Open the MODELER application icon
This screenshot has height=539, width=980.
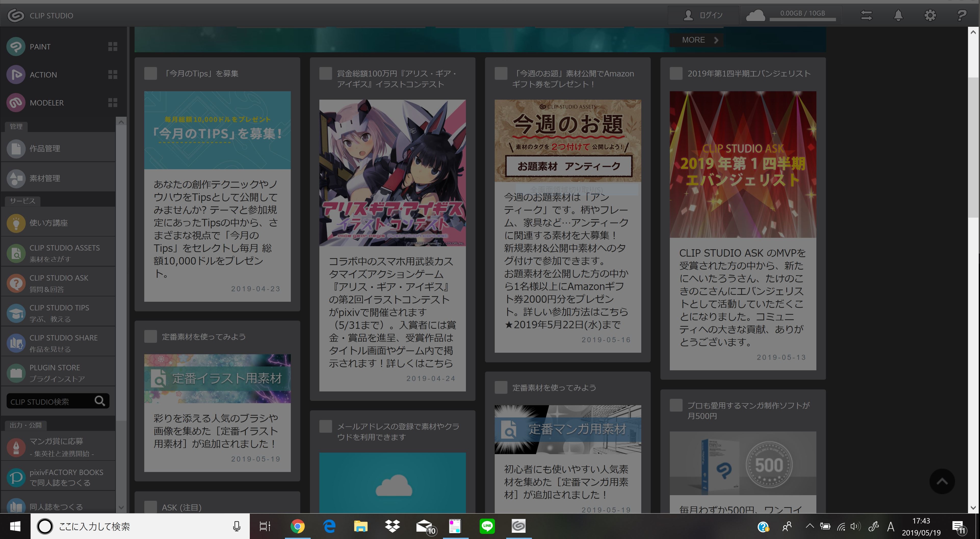click(x=16, y=103)
